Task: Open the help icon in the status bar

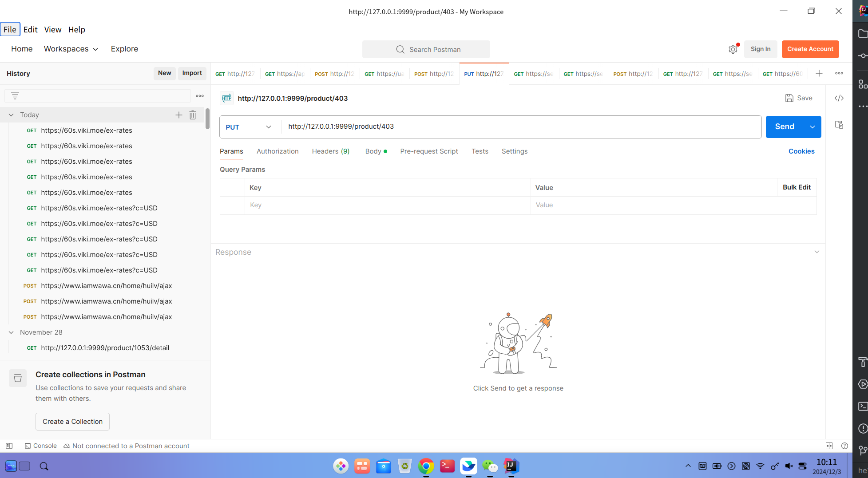Action: (x=844, y=446)
